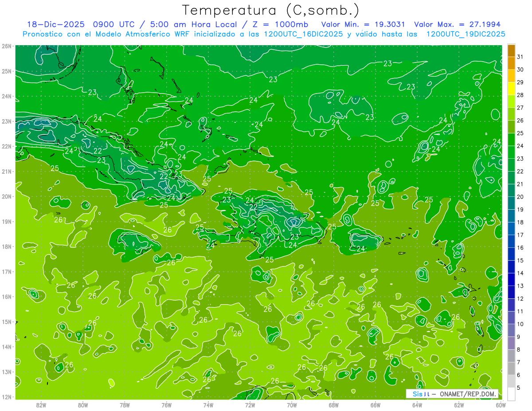
Task: Click the '14' label on the color scale
Action: coord(520,273)
